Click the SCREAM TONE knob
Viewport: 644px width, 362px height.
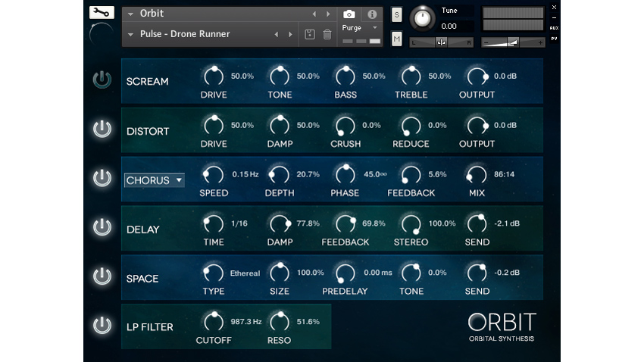point(280,76)
